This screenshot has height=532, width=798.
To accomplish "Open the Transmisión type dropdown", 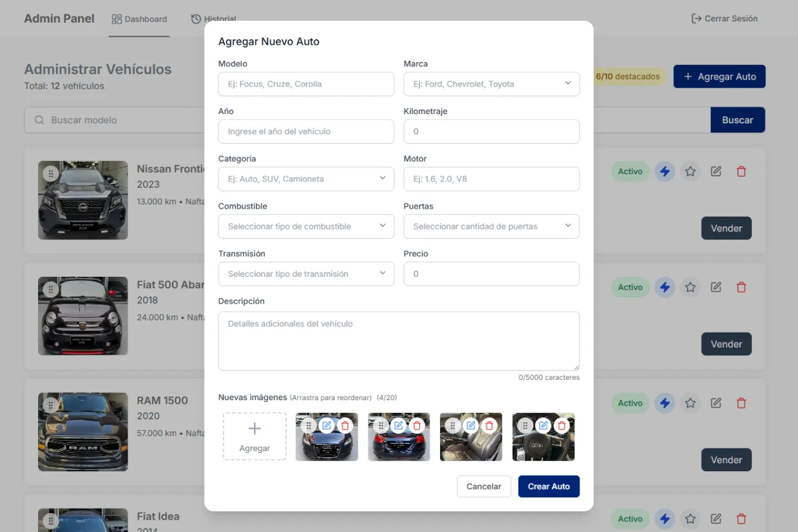I will click(306, 274).
